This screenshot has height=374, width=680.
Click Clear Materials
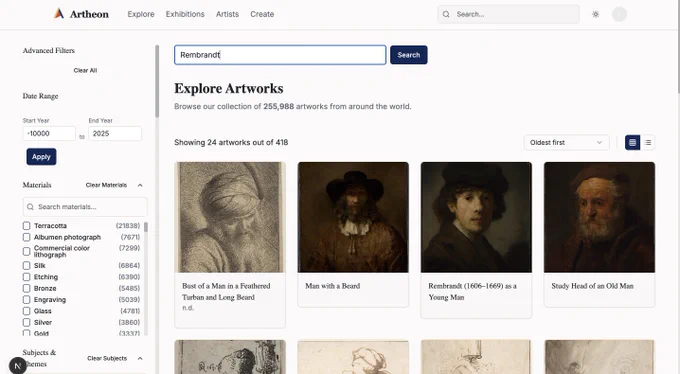click(106, 185)
